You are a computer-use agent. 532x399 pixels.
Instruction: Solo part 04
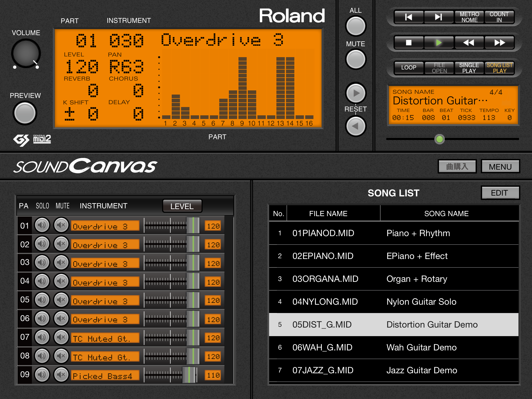pos(42,281)
